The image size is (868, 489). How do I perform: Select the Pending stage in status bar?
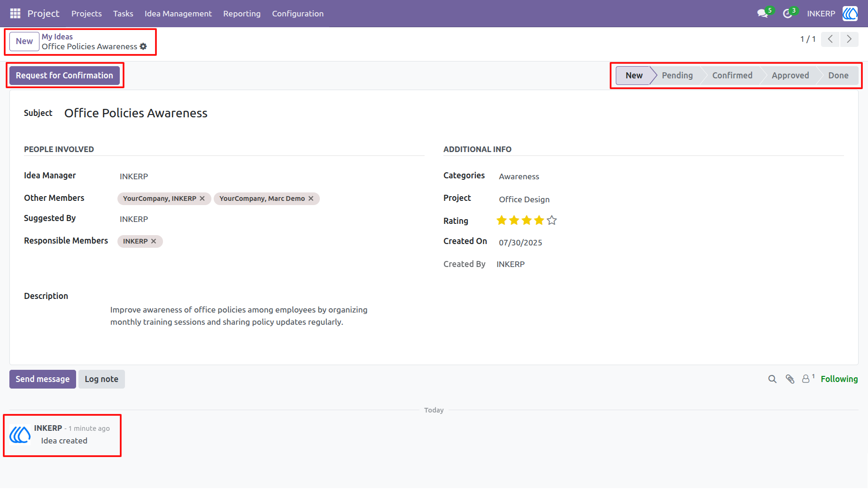point(677,76)
